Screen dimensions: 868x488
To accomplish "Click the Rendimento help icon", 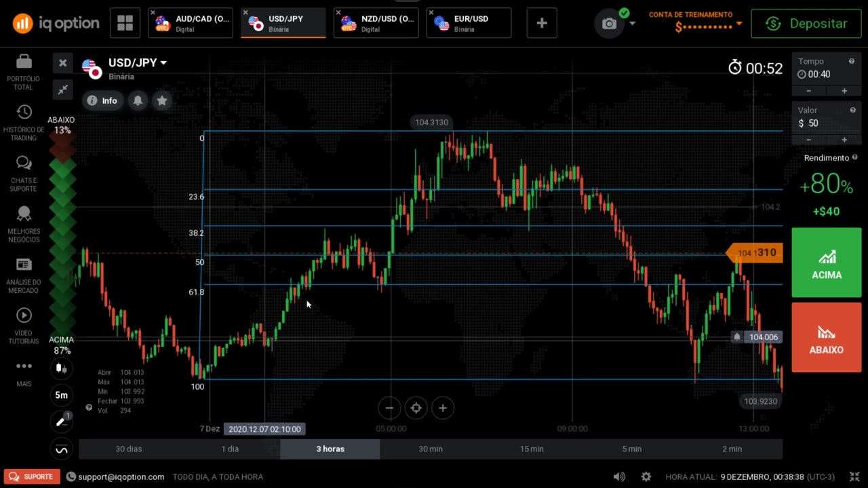I will tap(854, 157).
